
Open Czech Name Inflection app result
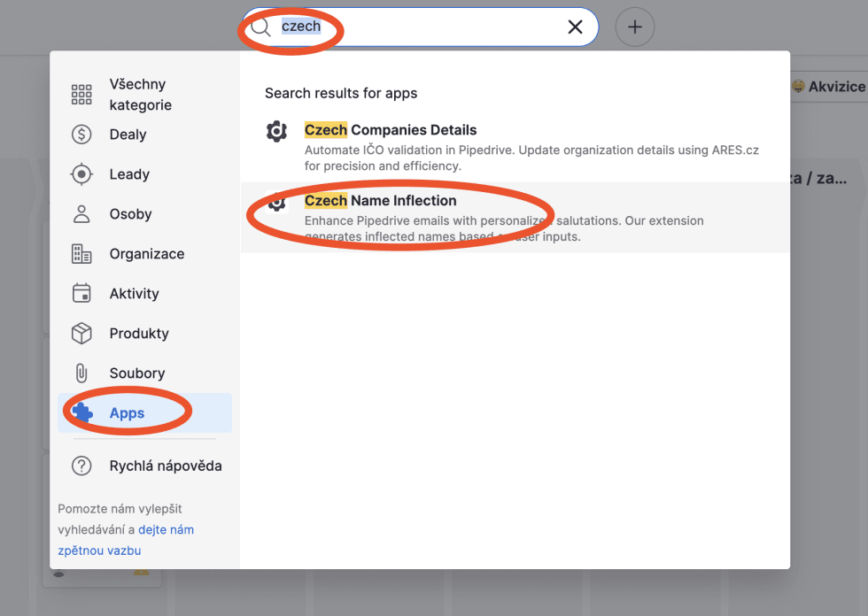[x=380, y=201]
